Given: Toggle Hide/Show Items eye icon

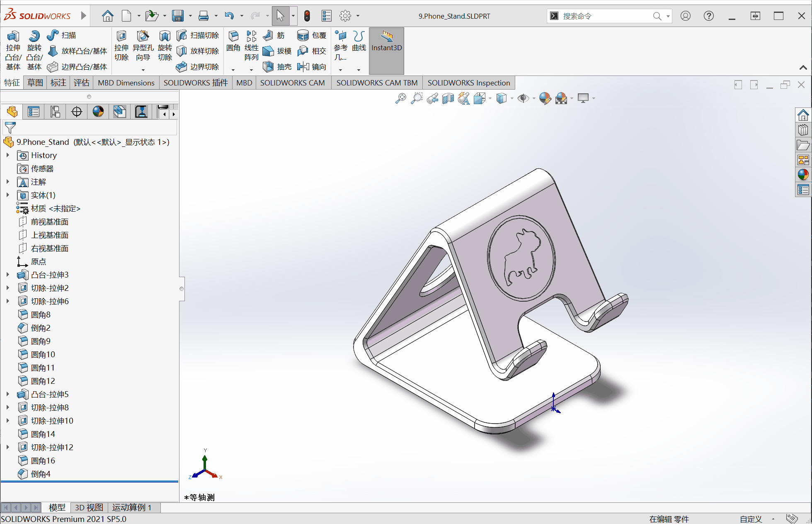Looking at the screenshot, I should (x=523, y=98).
